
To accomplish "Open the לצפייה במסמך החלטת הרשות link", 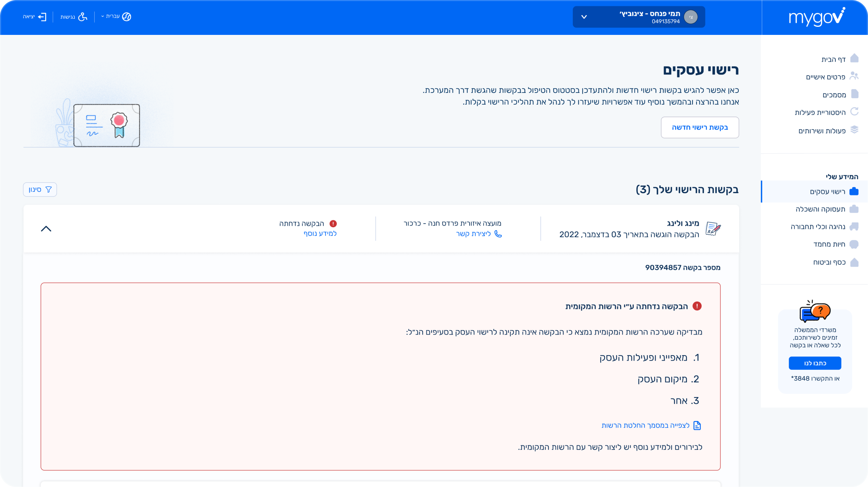I will pyautogui.click(x=645, y=425).
